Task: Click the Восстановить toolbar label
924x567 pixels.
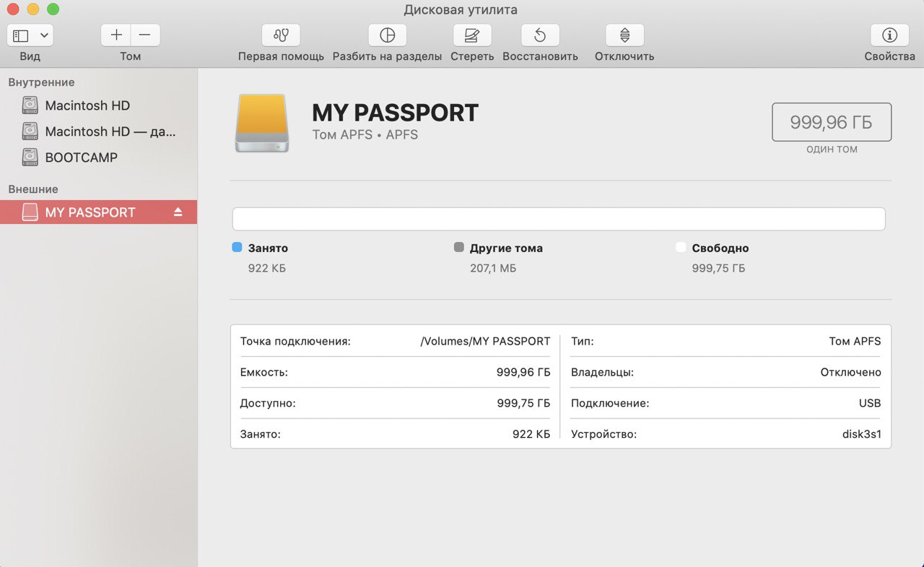Action: (x=540, y=56)
